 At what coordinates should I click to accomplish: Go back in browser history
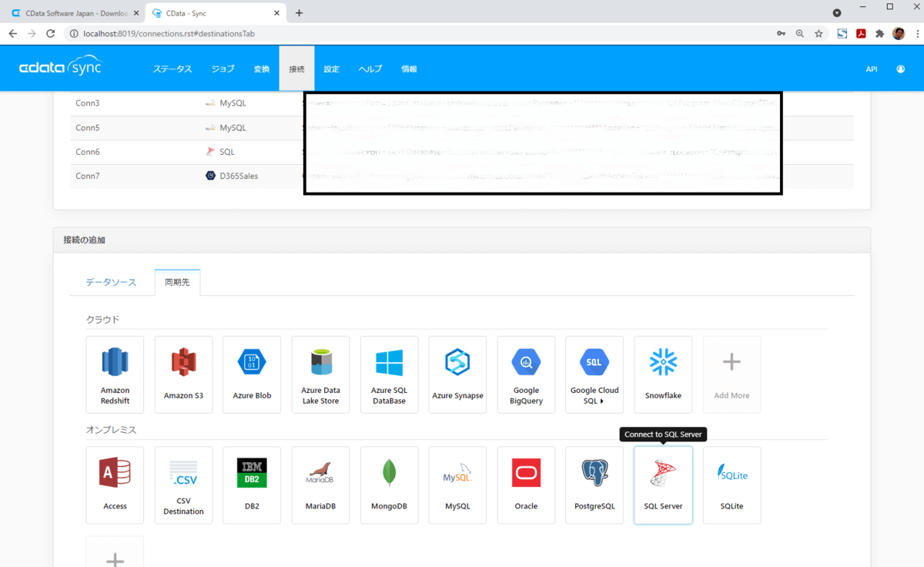pyautogui.click(x=13, y=34)
